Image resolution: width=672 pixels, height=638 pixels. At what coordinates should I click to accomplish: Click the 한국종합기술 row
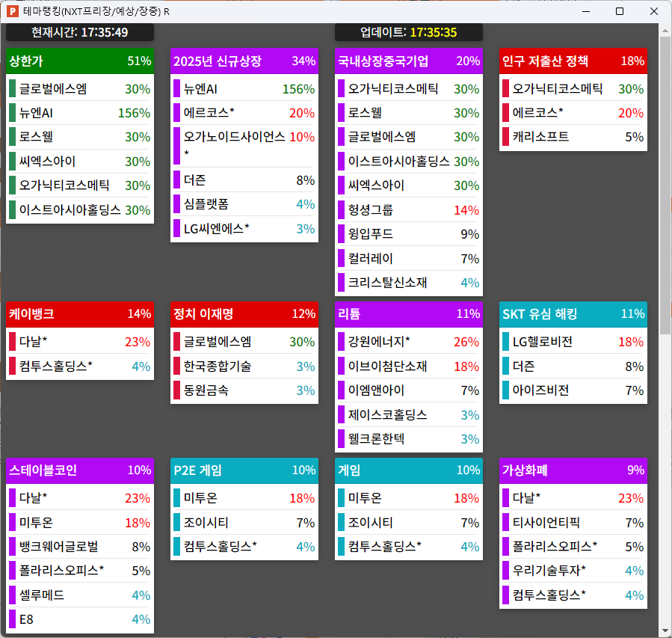(244, 366)
